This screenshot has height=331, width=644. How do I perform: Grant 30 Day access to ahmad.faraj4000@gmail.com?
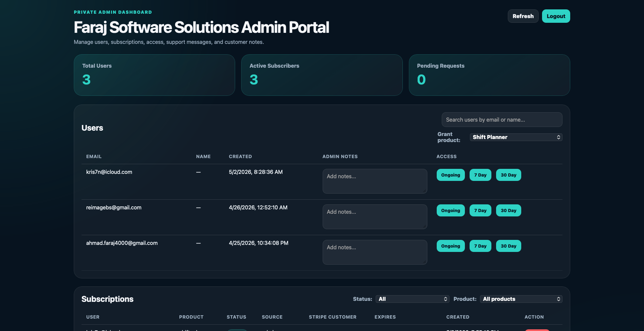pos(508,246)
